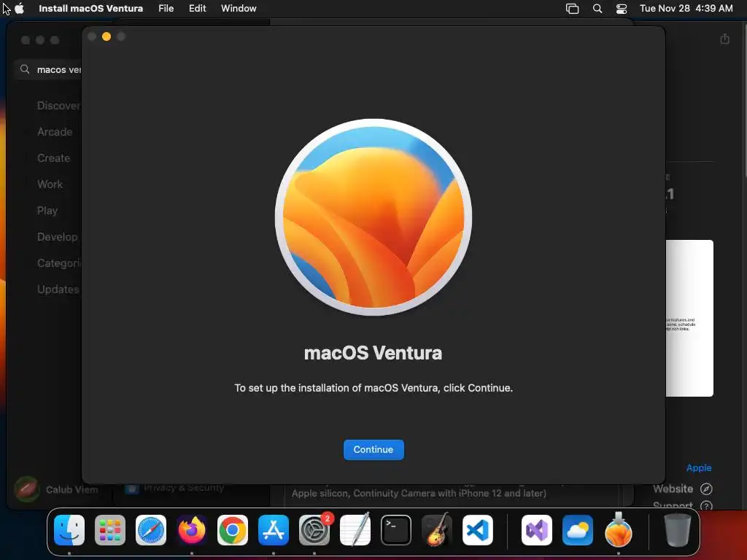Click the Website compass icon
The height and width of the screenshot is (560, 747).
coord(706,489)
